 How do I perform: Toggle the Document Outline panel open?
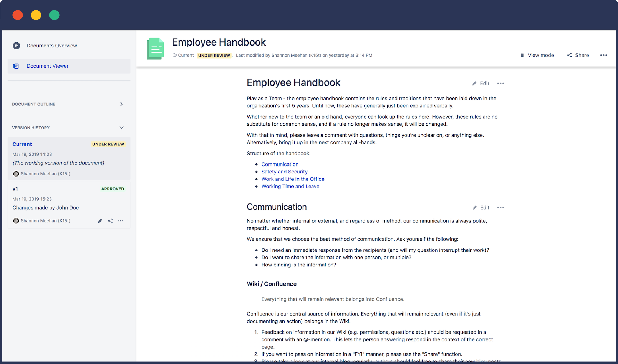pos(121,104)
